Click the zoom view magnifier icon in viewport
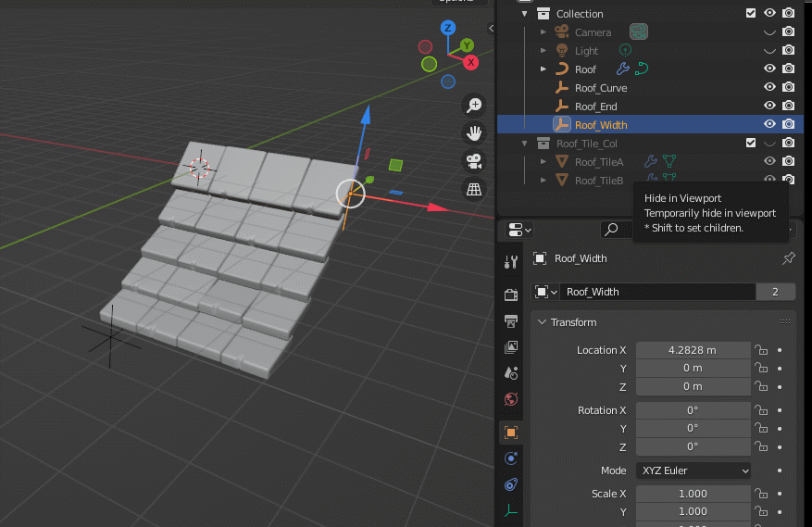The width and height of the screenshot is (812, 527). click(x=474, y=106)
